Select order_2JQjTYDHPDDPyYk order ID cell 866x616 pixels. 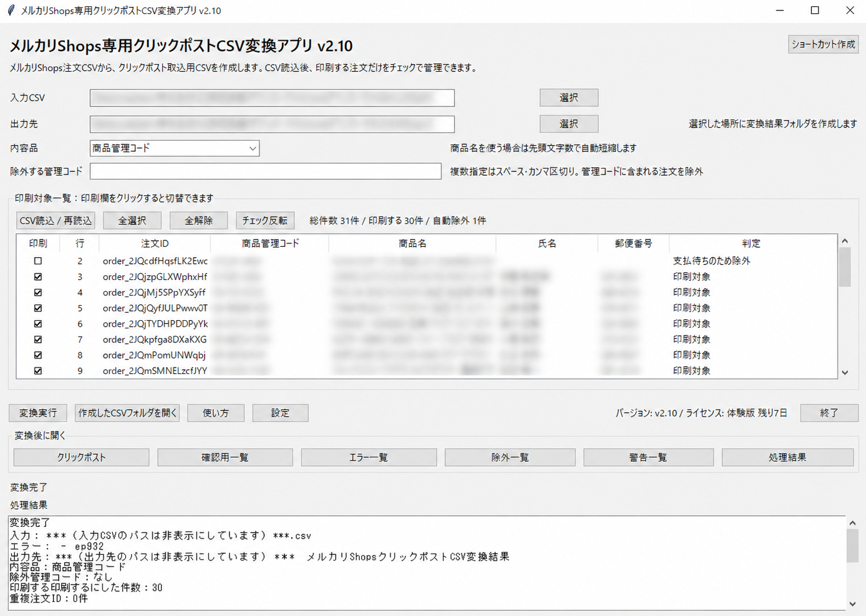click(x=155, y=324)
